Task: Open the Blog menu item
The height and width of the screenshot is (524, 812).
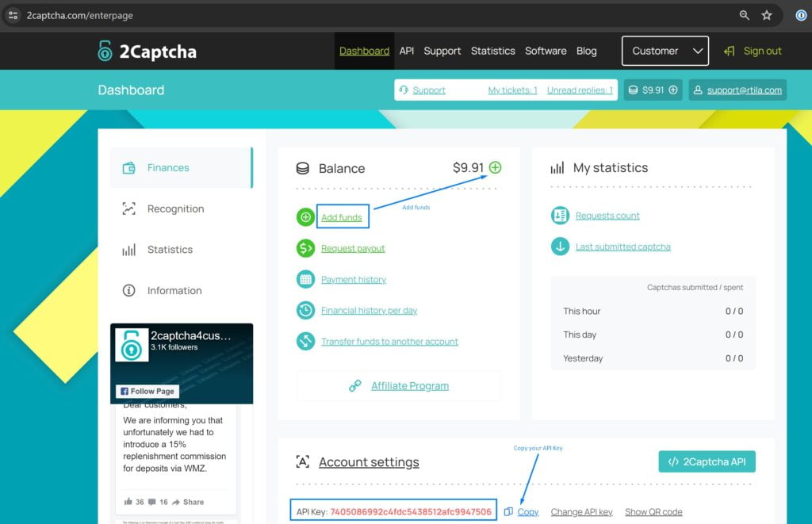Action: pos(587,51)
